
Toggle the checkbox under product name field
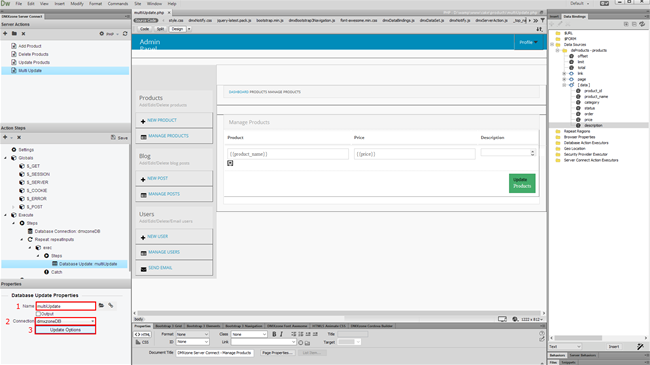(x=230, y=163)
